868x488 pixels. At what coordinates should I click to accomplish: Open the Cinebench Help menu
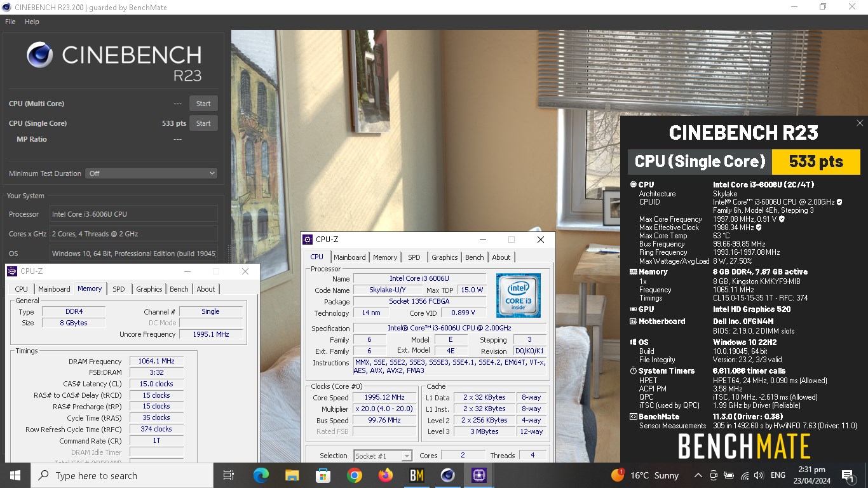32,22
